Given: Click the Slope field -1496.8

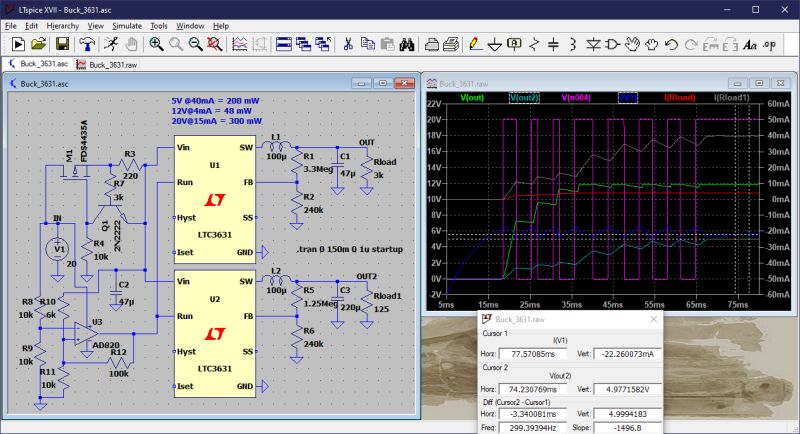Looking at the screenshot, I should [627, 428].
